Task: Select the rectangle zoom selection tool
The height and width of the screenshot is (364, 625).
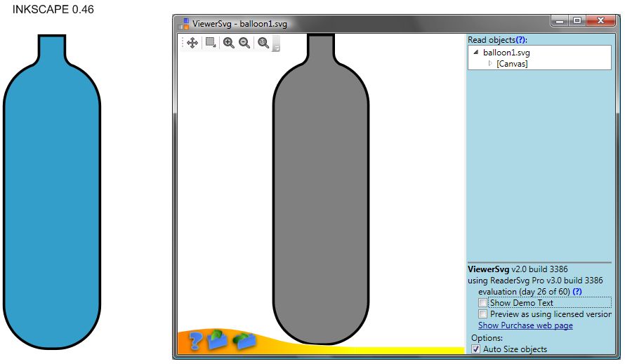Action: (x=211, y=42)
